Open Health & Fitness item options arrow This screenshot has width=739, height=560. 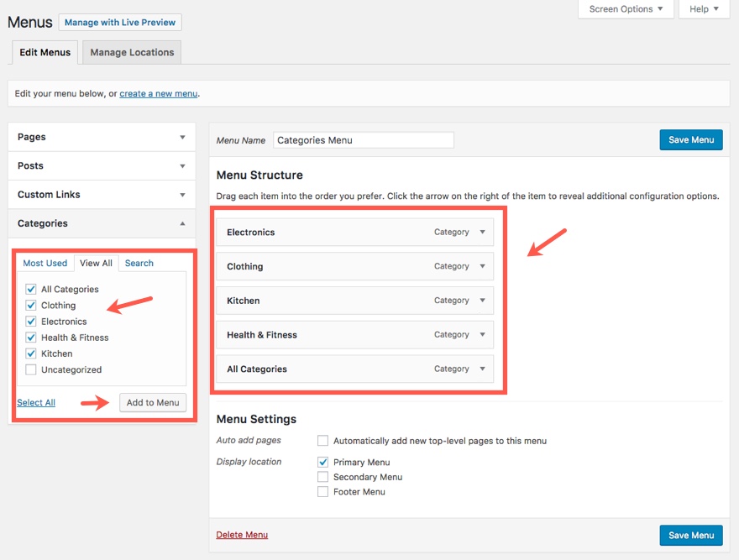(x=482, y=335)
